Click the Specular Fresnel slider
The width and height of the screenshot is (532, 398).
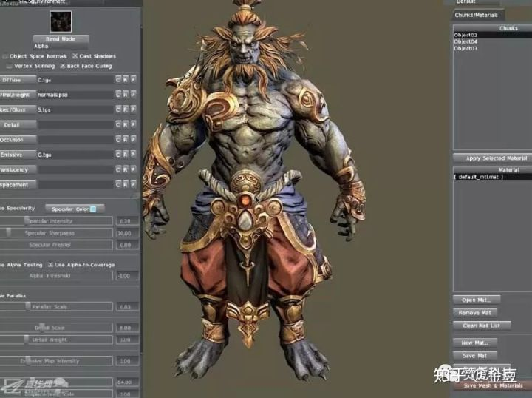tap(56, 245)
